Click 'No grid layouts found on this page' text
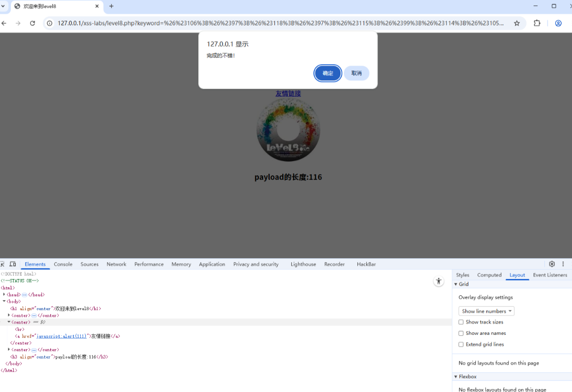 [x=498, y=363]
